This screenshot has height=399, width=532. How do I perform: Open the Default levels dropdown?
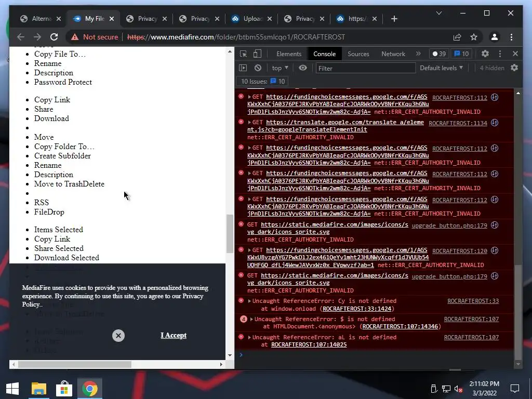441,68
